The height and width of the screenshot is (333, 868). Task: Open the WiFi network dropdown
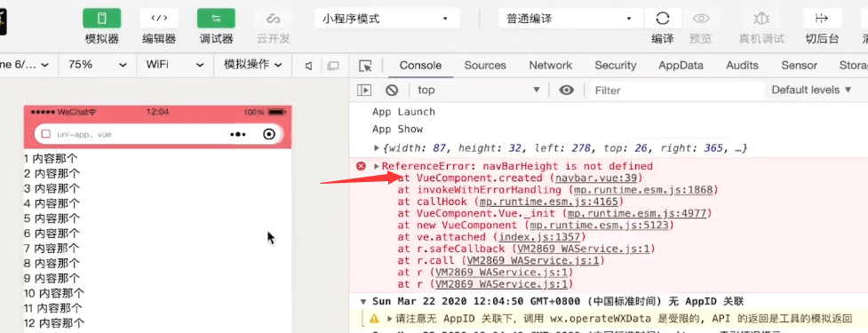tap(175, 65)
